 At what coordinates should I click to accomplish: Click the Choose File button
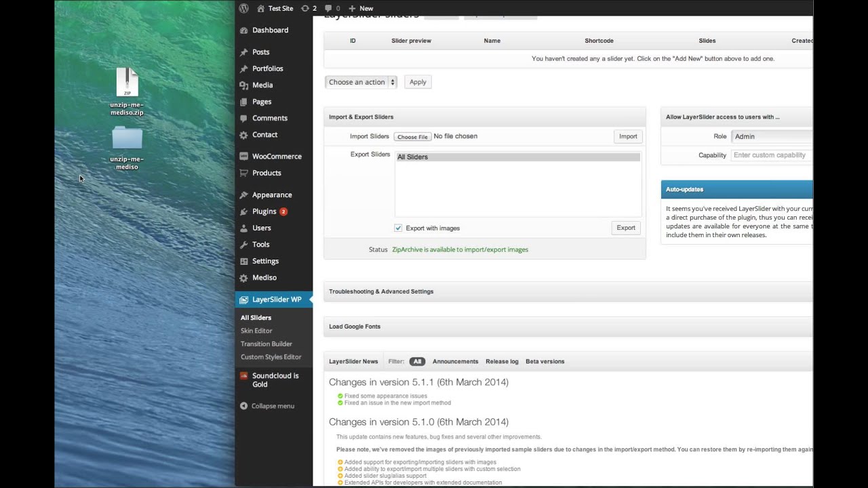[412, 137]
